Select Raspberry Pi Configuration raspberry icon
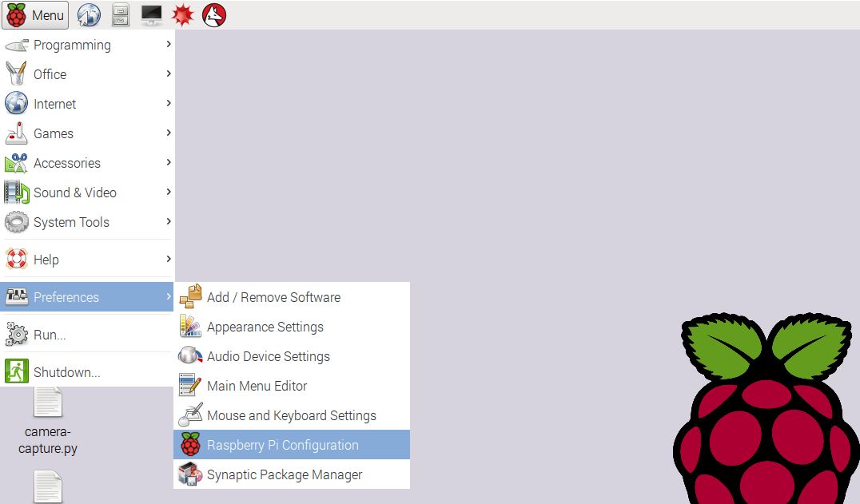The image size is (860, 504). pos(190,444)
